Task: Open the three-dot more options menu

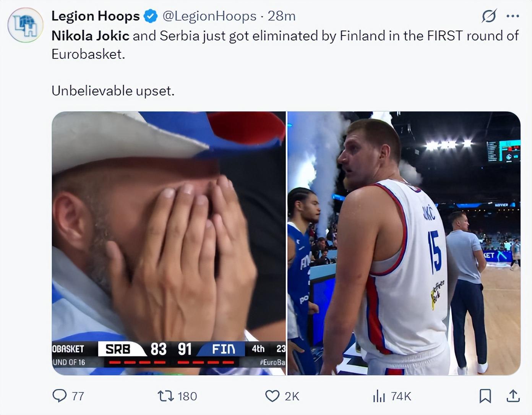Action: point(513,16)
